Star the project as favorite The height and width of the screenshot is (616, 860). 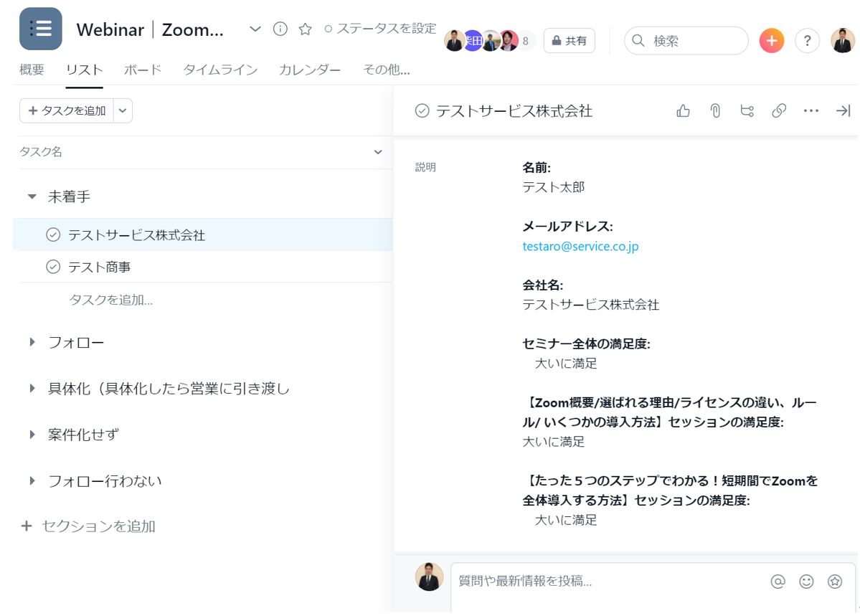(x=305, y=29)
